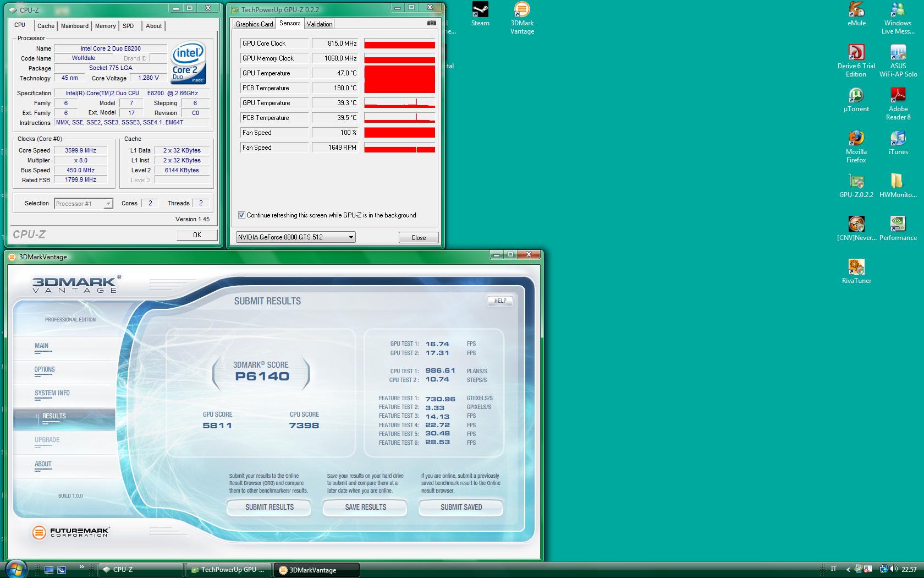Expand the quick launch overflow chevron

(x=82, y=566)
